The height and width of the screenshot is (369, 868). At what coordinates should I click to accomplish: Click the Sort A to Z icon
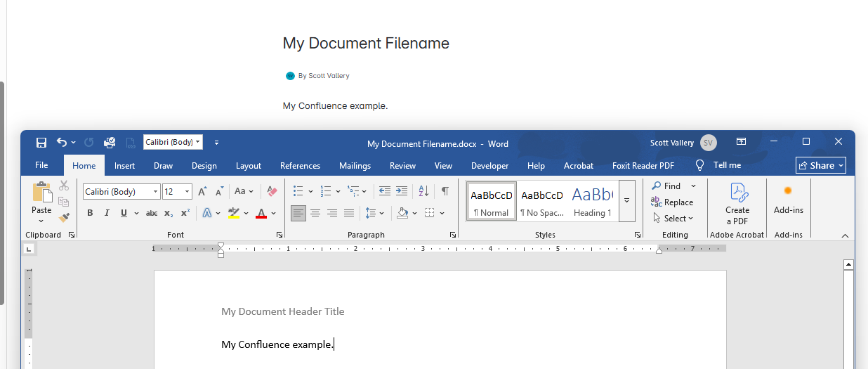423,191
